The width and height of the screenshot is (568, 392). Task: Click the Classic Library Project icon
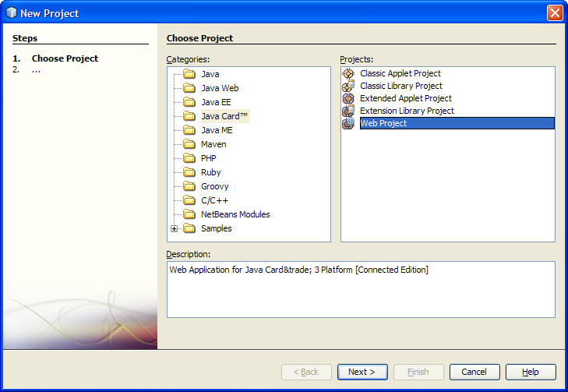348,86
